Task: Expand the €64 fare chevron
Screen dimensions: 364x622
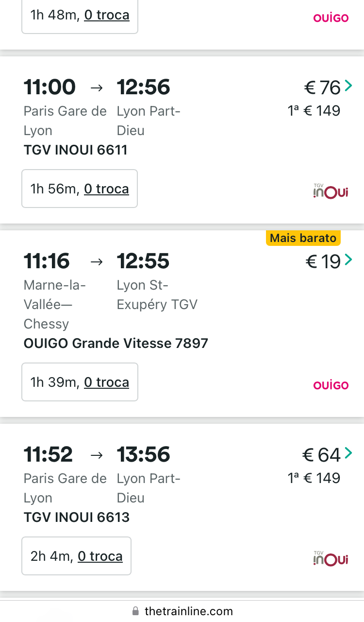Action: [348, 454]
